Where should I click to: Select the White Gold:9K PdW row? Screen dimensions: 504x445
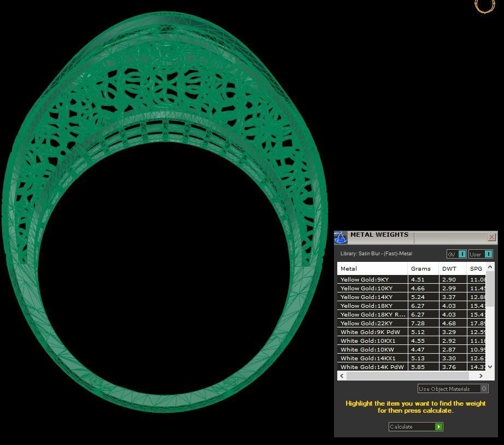[412, 332]
